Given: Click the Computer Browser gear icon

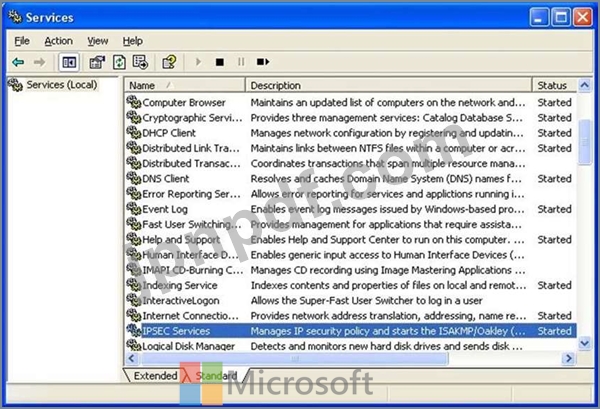Looking at the screenshot, I should 134,102.
